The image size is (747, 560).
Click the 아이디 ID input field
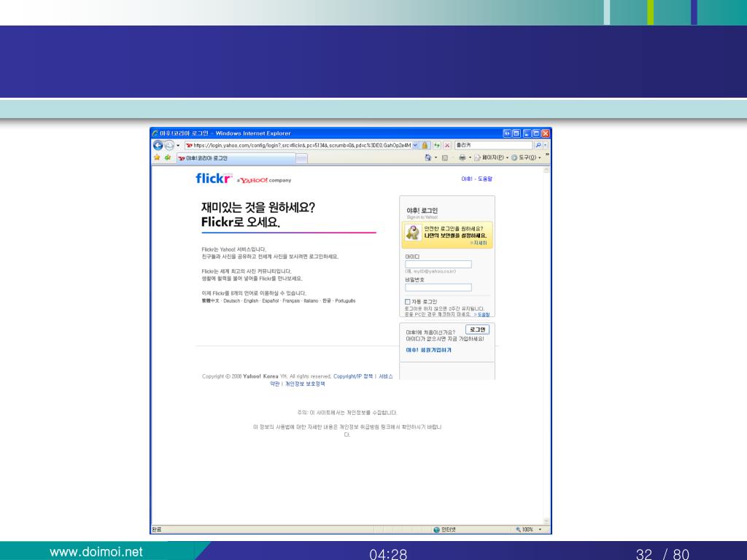(x=438, y=264)
